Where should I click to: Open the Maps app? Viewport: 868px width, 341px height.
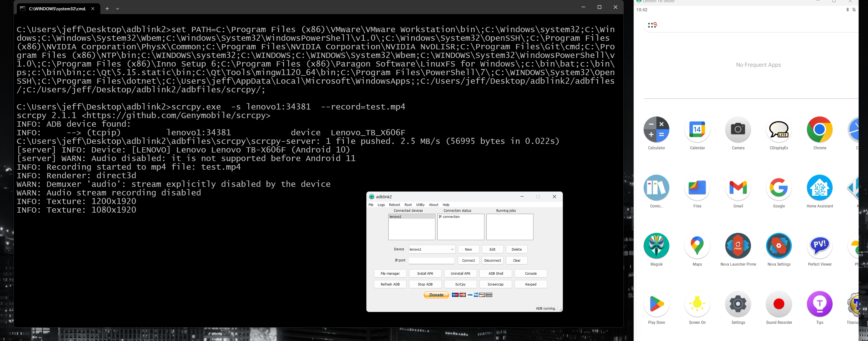coord(697,246)
